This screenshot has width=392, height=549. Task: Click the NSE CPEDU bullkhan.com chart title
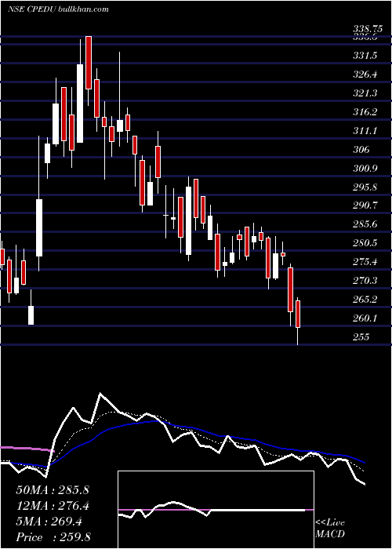[58, 9]
